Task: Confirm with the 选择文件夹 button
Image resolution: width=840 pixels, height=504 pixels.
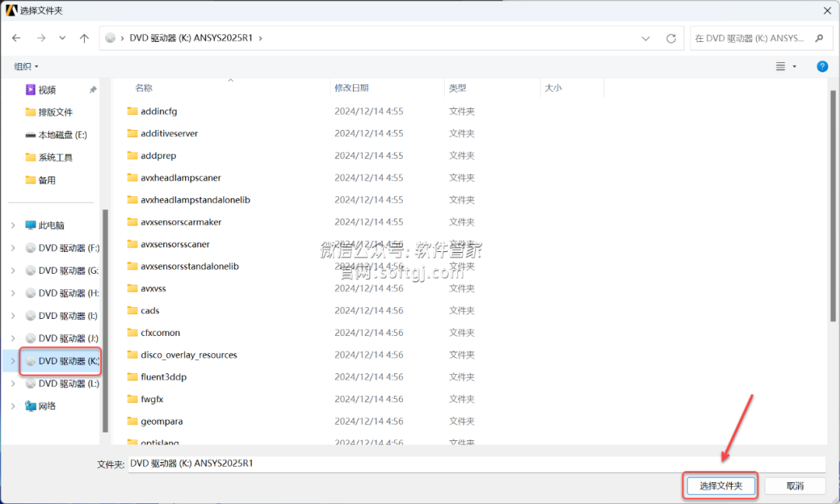Action: tap(720, 486)
